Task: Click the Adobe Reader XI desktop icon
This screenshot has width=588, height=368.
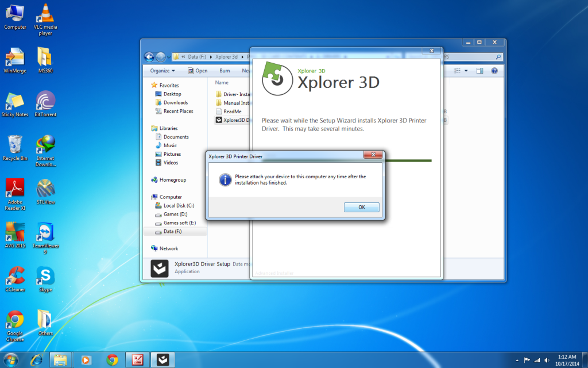Action: (x=15, y=190)
